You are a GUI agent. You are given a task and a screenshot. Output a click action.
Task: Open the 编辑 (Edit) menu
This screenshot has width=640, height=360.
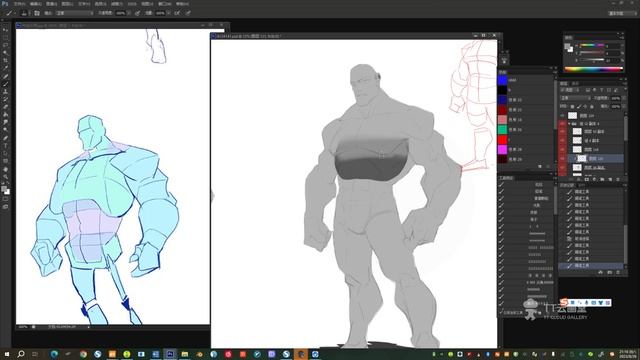pyautogui.click(x=36, y=4)
